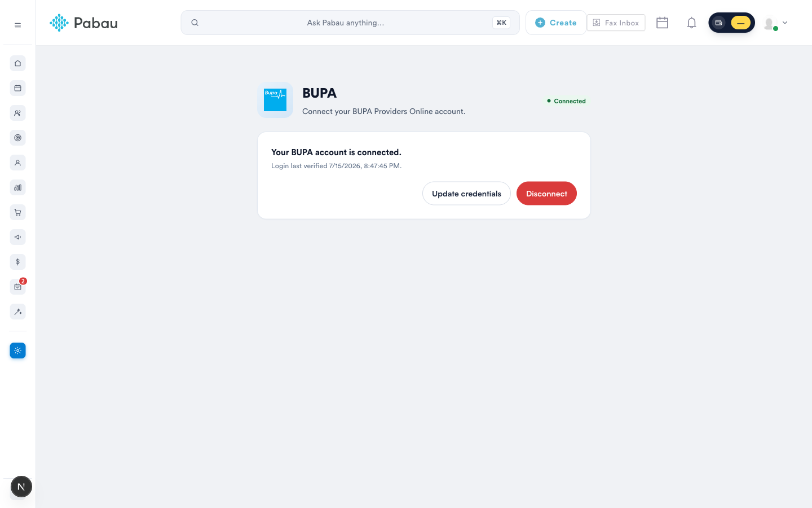Image resolution: width=812 pixels, height=508 pixels.
Task: Click the 'Login last verified' timestamp text
Action: click(336, 166)
